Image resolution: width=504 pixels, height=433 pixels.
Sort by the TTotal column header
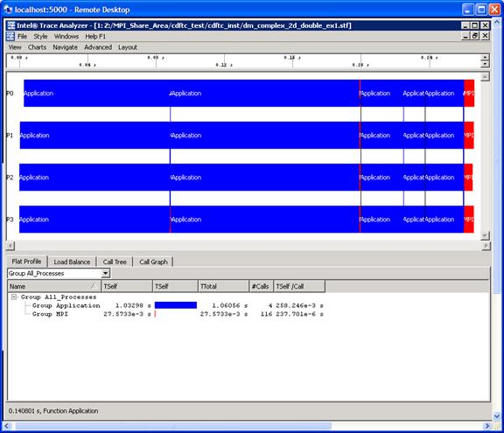coord(224,286)
